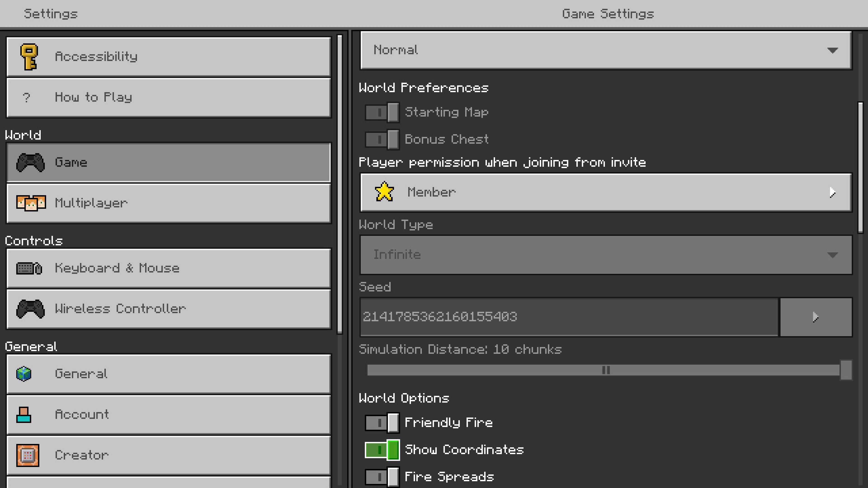
Task: Expand the Member permission selector
Action: coord(606,193)
